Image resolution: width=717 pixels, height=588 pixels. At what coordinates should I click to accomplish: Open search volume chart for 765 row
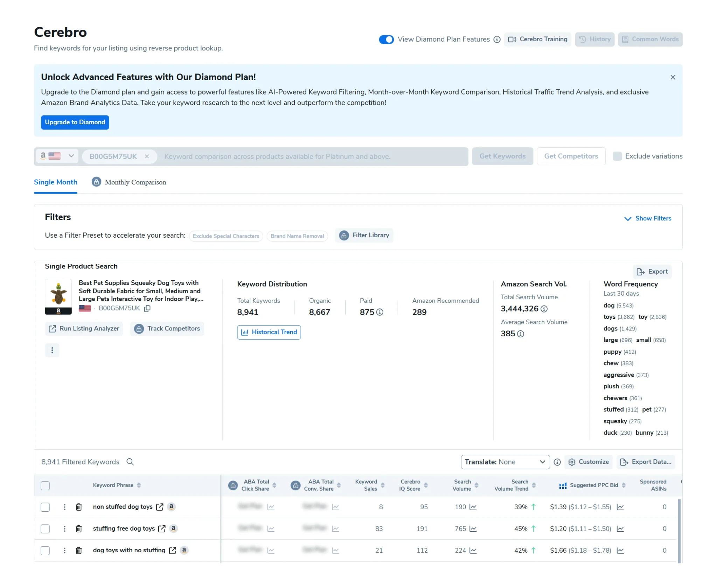pyautogui.click(x=473, y=529)
